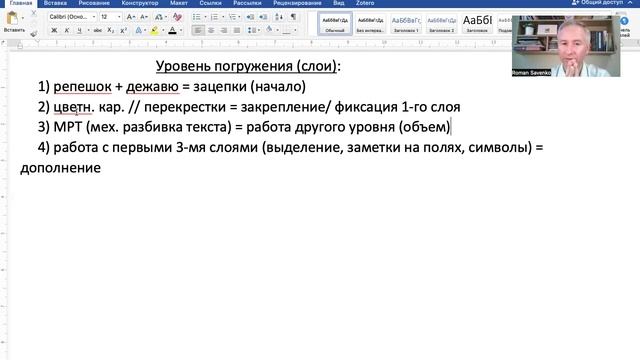Open the bulleted list dropdown arrow
The width and height of the screenshot is (640, 360).
205,17
